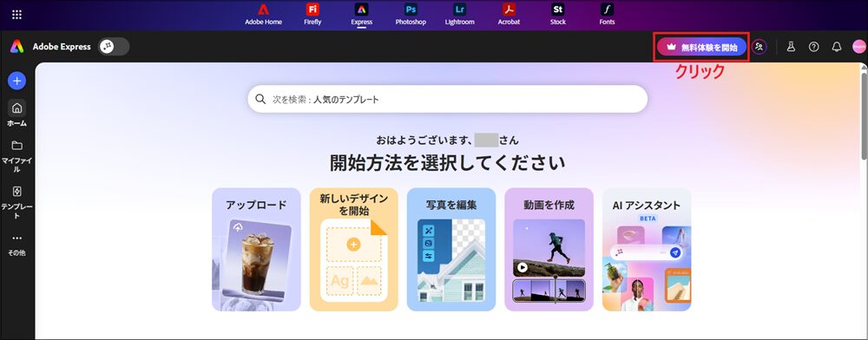Open the beaker labs icon
Screen dimensions: 868x340
click(791, 47)
